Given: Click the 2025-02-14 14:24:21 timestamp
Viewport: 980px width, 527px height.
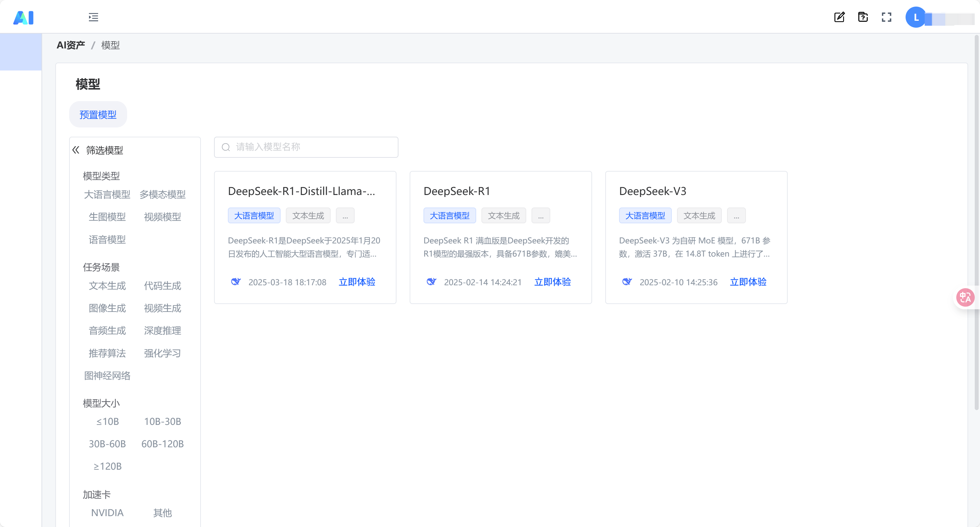Looking at the screenshot, I should click(483, 282).
